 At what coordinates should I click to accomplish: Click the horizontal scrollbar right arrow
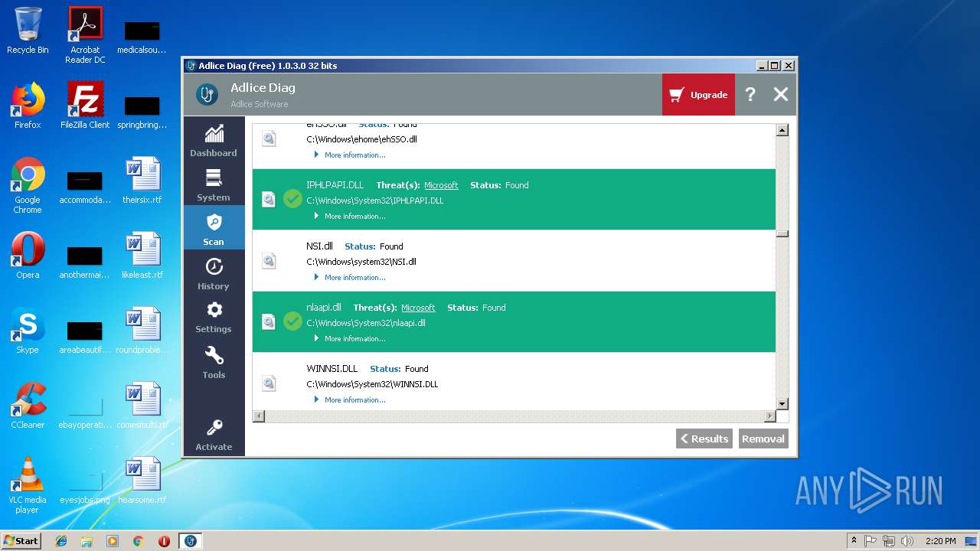click(769, 416)
